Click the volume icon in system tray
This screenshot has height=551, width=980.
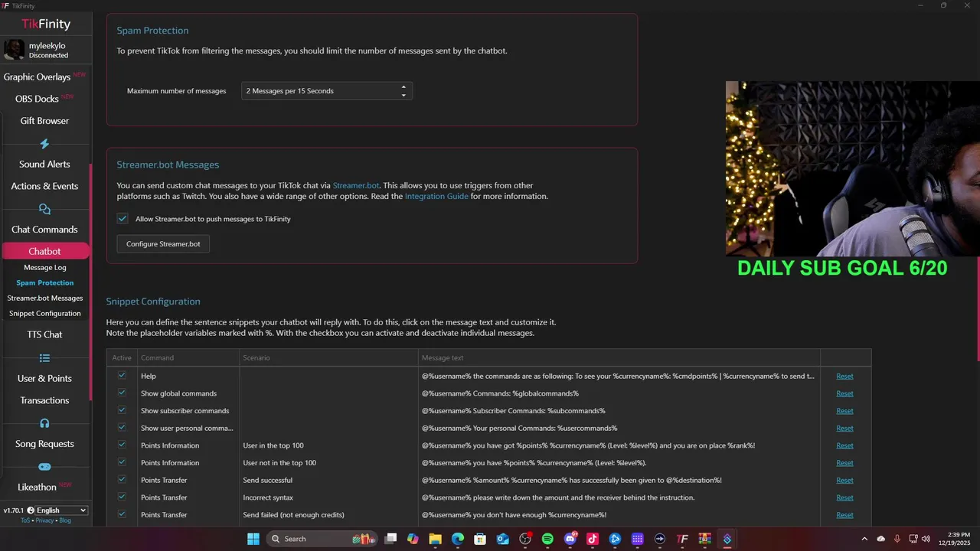coord(926,539)
